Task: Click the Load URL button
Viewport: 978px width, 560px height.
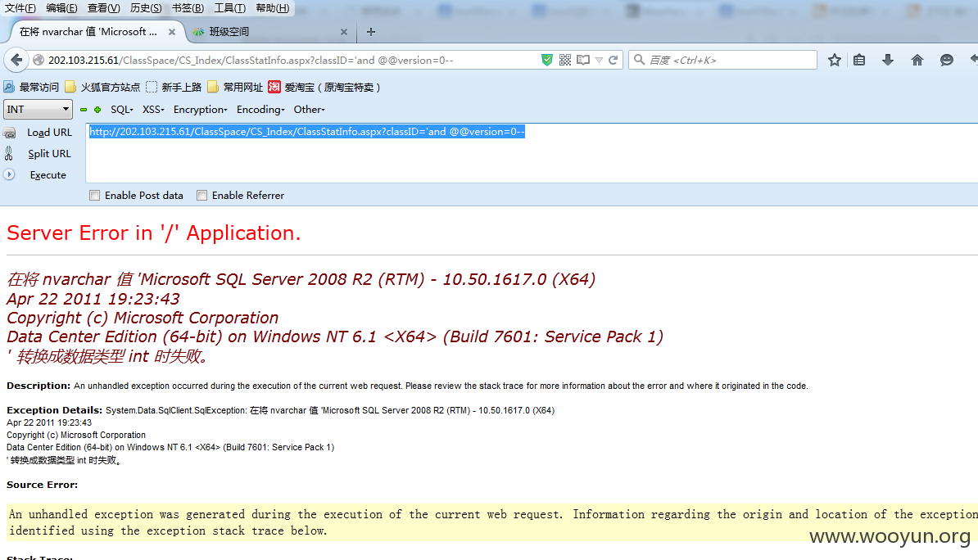Action: pyautogui.click(x=49, y=133)
